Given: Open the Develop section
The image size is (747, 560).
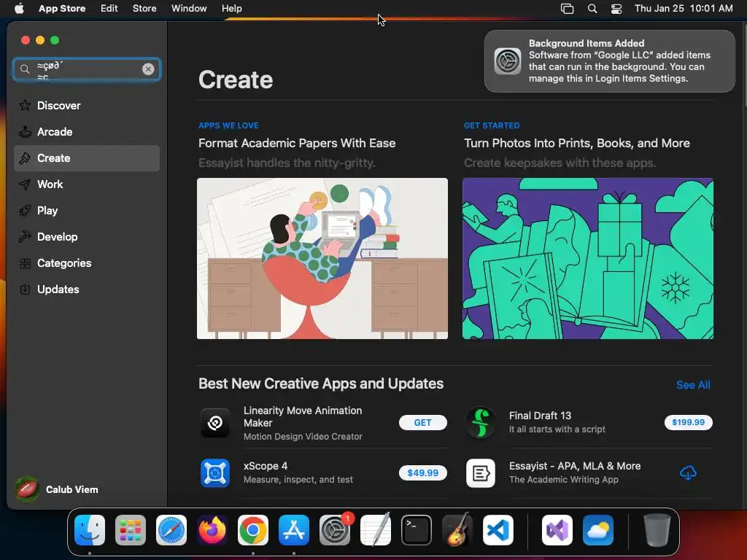Looking at the screenshot, I should coord(87,237).
